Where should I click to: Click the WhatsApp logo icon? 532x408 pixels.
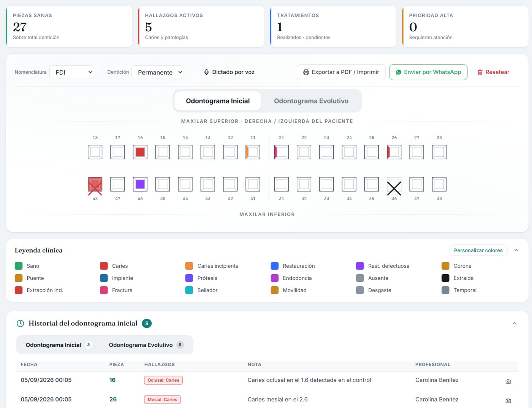pos(399,72)
